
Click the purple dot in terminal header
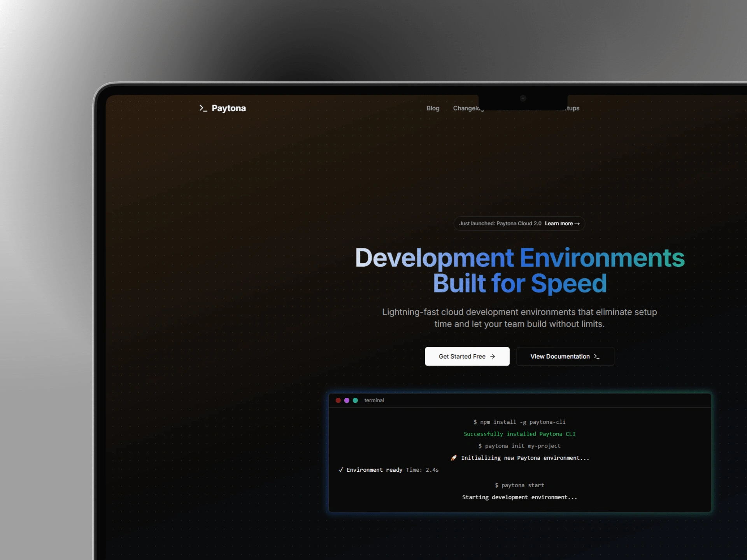click(347, 400)
